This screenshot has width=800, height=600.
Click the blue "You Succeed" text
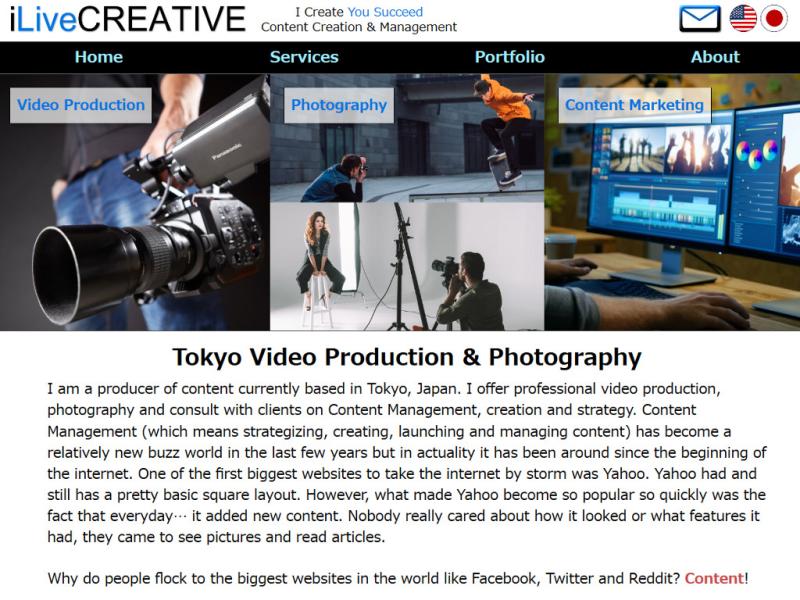385,12
